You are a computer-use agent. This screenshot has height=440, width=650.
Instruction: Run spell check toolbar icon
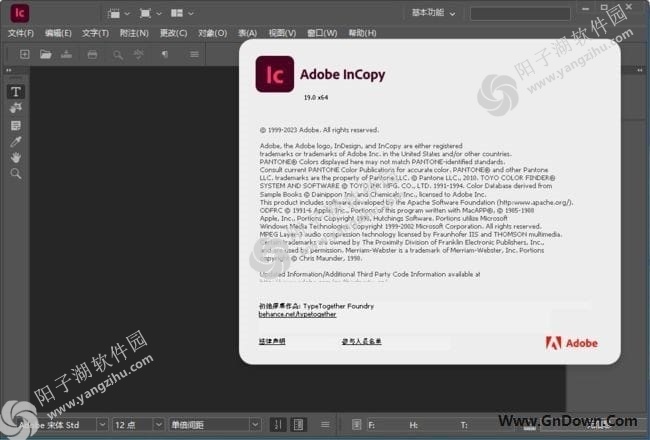138,54
